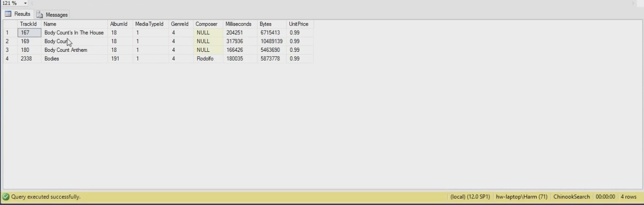This screenshot has height=205, width=644.
Task: Click the ChinookSearch database name in status bar
Action: 571,197
